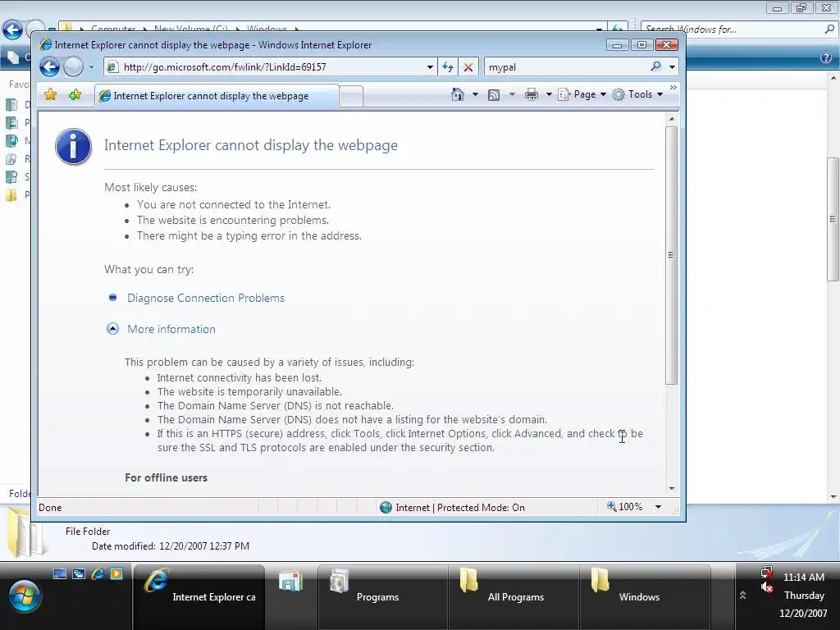Select the tab 'Internet Explorer cannot display the webpage'

coord(217,96)
